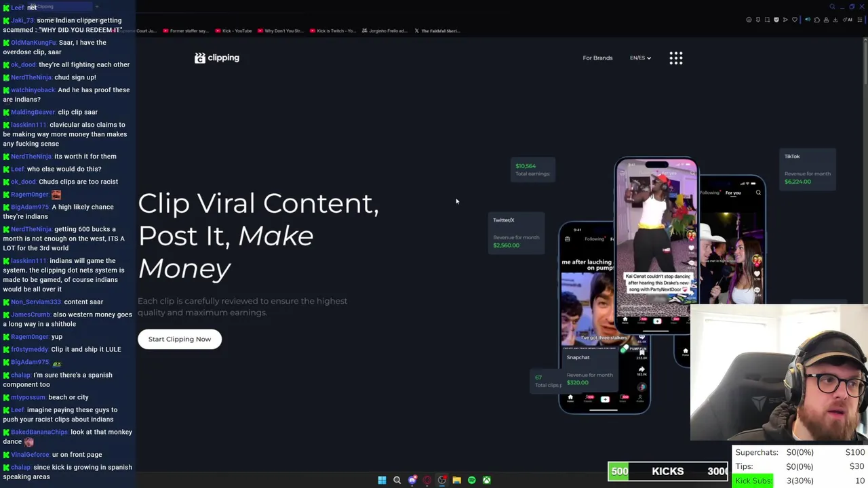This screenshot has width=868, height=488.
Task: Open the 'Jorginho Frello ad...' bookmark
Action: coord(384,30)
